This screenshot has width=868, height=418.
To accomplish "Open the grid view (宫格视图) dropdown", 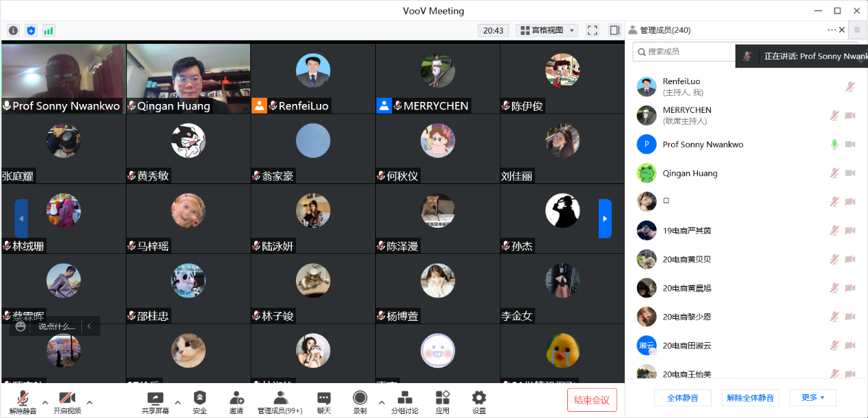I will click(547, 30).
